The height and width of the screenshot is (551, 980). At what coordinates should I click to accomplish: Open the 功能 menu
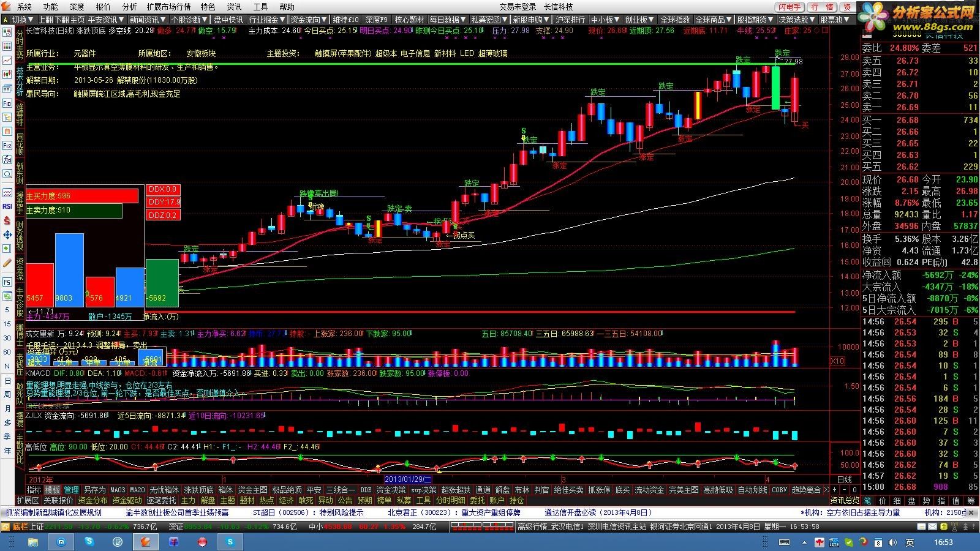pos(51,7)
